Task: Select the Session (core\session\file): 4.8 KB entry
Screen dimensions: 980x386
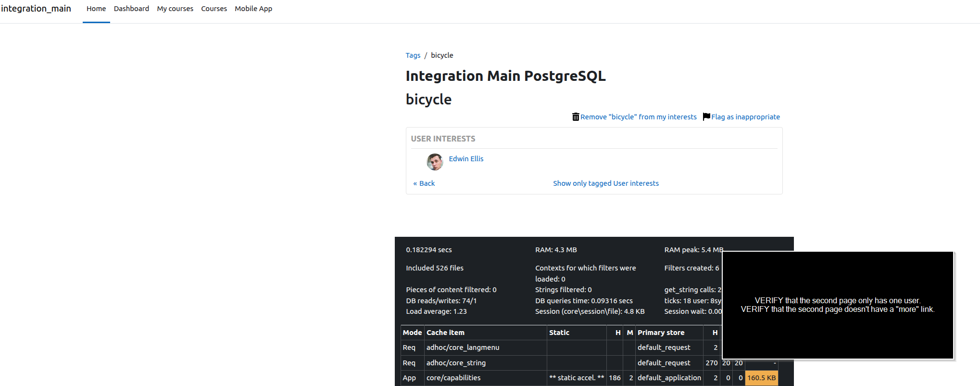Action: pos(590,311)
